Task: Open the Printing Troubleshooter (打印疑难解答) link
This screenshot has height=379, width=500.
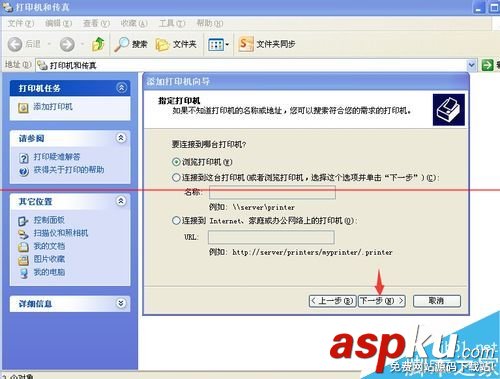Action: click(57, 157)
